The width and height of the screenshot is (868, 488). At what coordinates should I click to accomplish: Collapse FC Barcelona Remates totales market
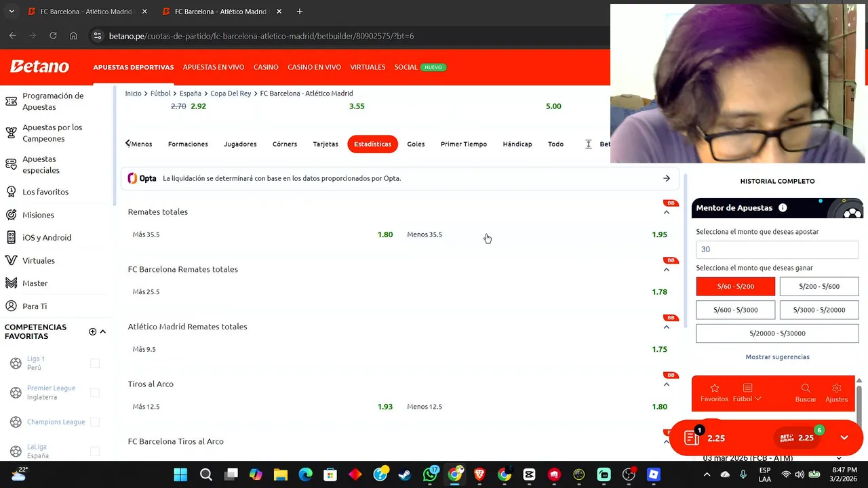pyautogui.click(x=667, y=270)
